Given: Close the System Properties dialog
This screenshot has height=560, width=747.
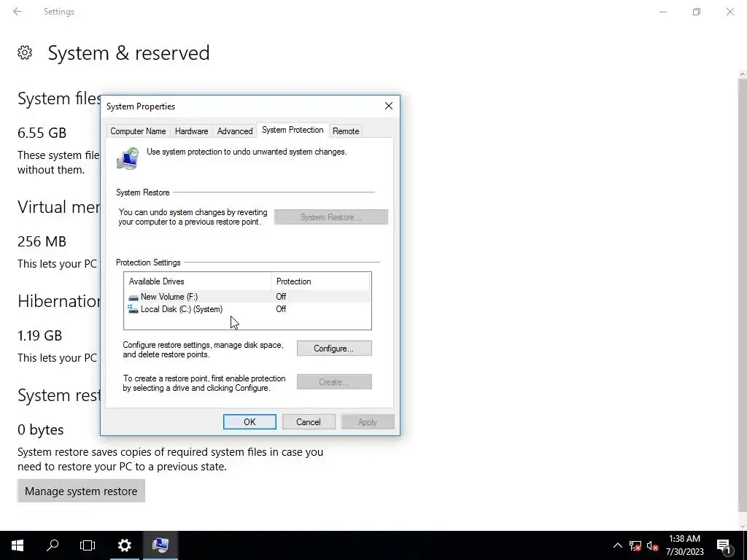Looking at the screenshot, I should pyautogui.click(x=389, y=106).
